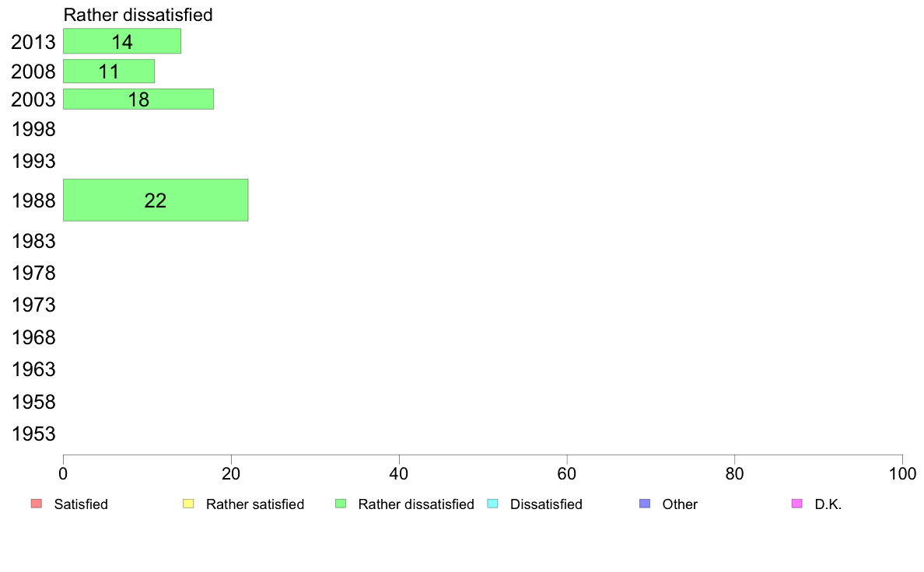The width and height of the screenshot is (924, 572).
Task: Click the D.K. legend text
Action: (828, 504)
